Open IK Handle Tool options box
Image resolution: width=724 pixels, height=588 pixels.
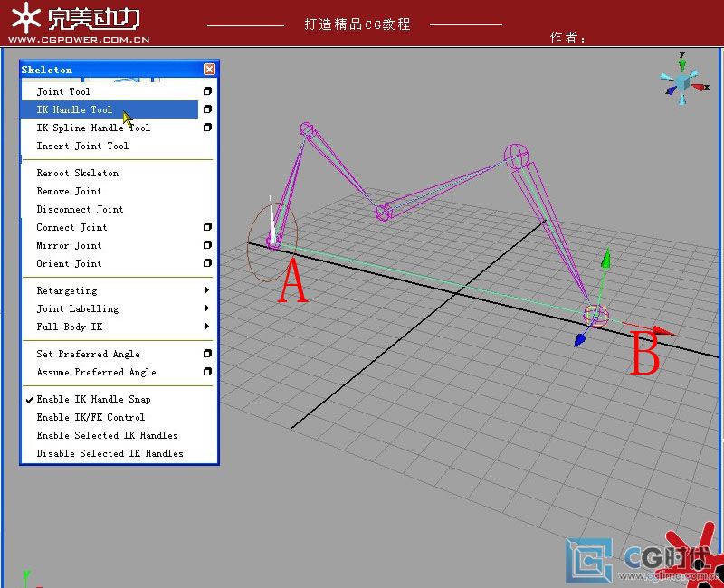click(207, 109)
